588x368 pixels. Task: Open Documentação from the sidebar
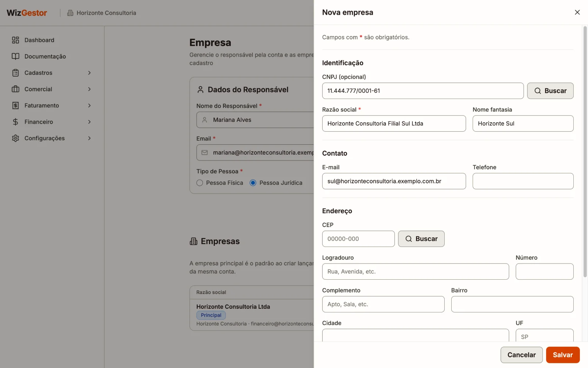coord(52,56)
